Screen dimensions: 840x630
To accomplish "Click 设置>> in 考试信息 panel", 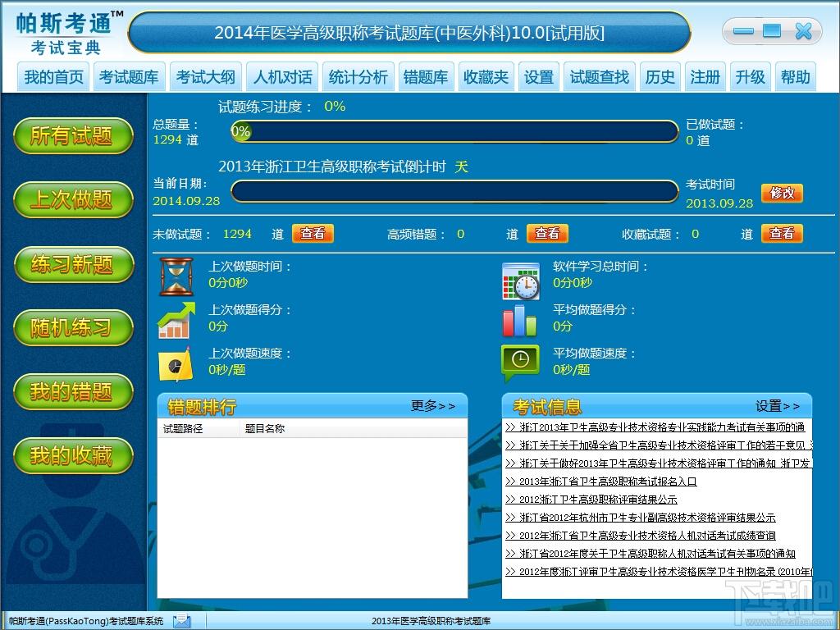I will pyautogui.click(x=778, y=406).
